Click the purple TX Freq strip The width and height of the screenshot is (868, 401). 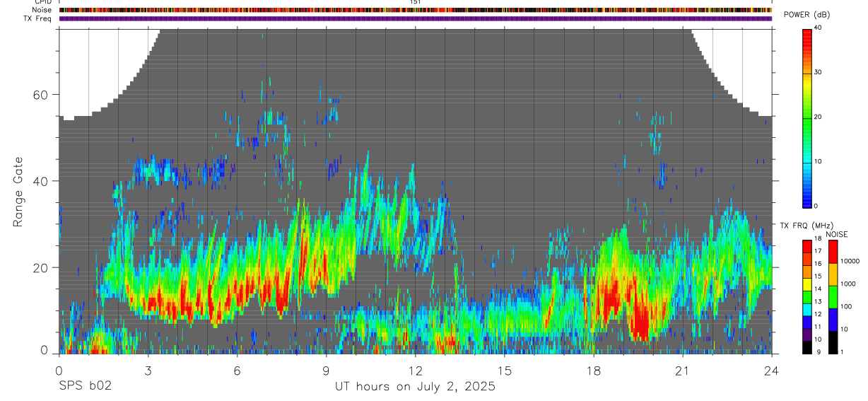click(x=416, y=18)
